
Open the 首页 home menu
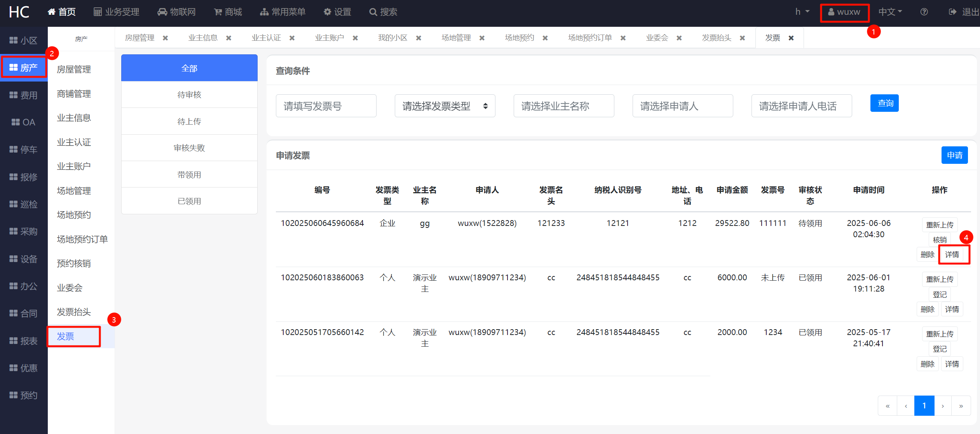click(x=61, y=12)
